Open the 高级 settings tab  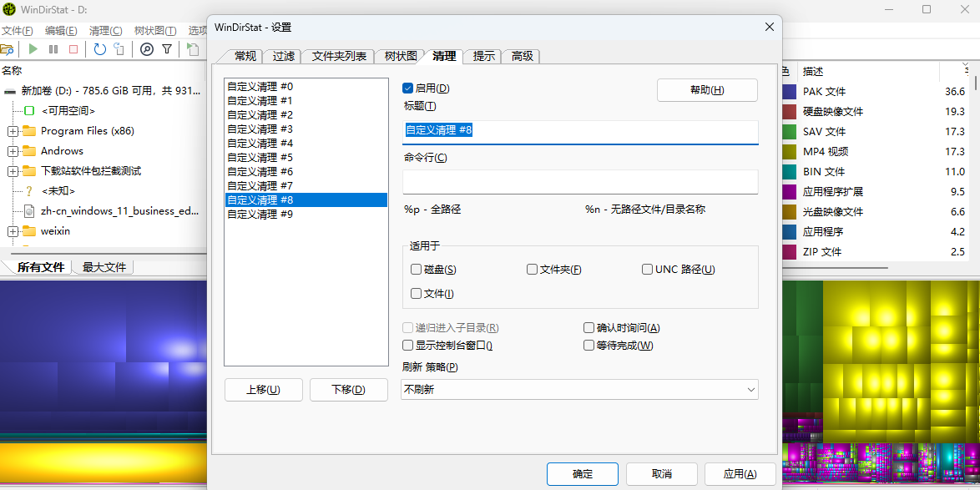pos(523,56)
